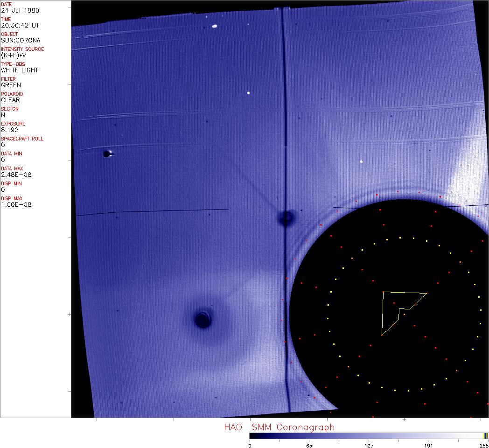Click the WHITE LIGHT observation type text
Image resolution: width=489 pixels, height=448 pixels.
(x=20, y=70)
